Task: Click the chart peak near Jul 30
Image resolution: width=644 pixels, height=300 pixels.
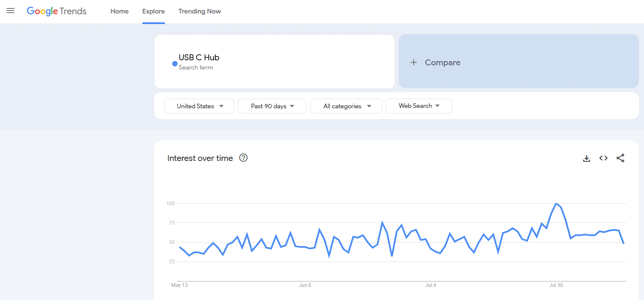Action: point(556,204)
